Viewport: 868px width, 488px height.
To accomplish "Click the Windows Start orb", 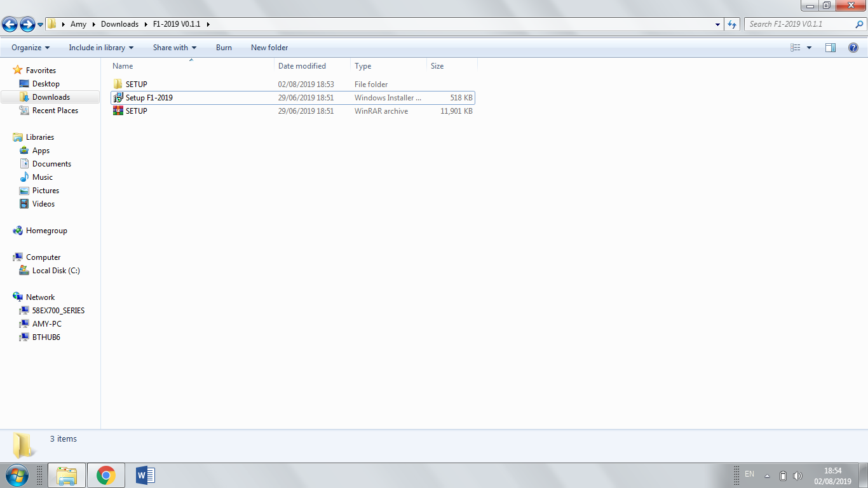I will coord(17,475).
